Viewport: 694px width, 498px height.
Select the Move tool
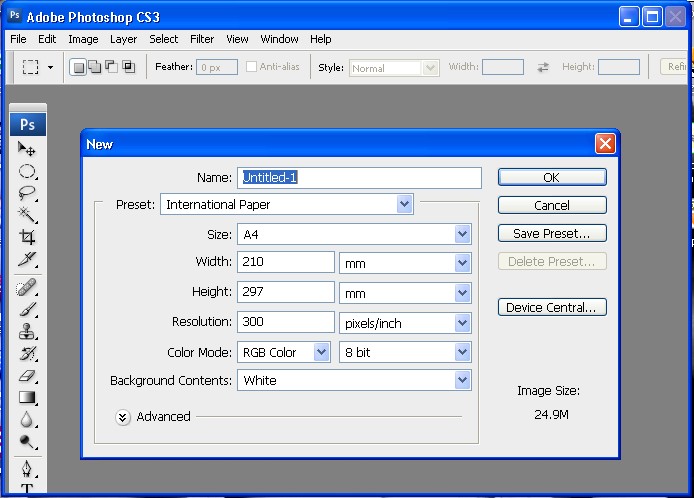tap(27, 149)
